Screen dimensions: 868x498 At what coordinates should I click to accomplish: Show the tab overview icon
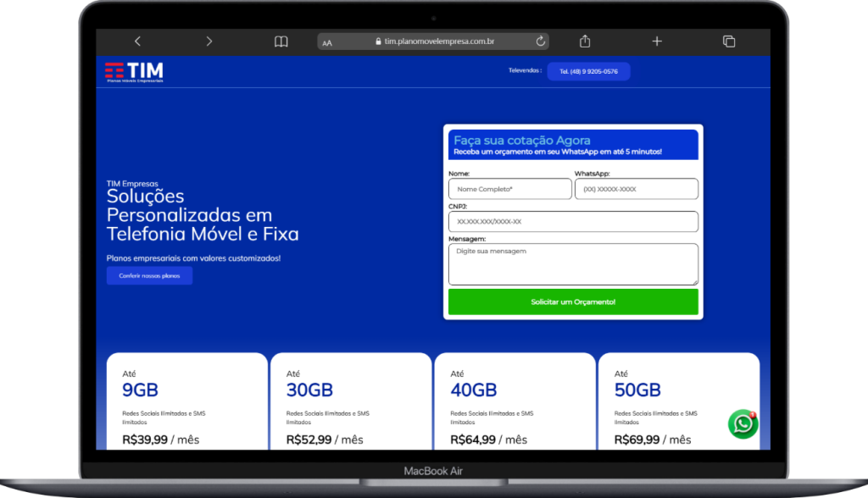(728, 41)
